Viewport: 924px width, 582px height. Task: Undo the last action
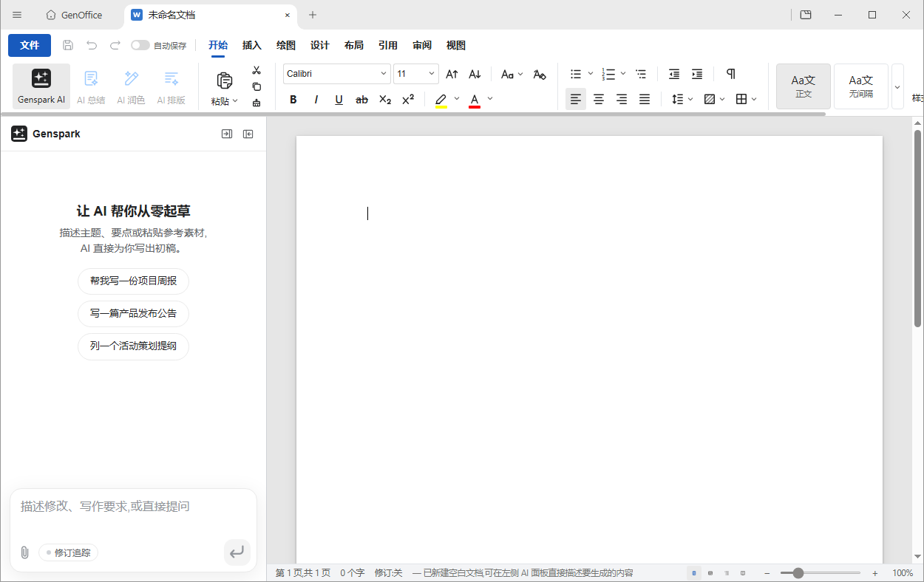point(92,45)
